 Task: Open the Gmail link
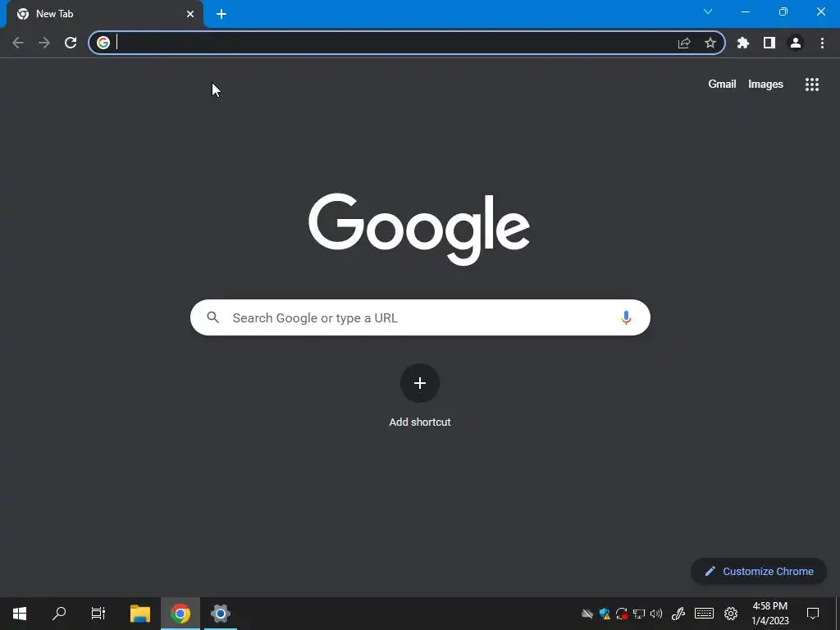(722, 84)
